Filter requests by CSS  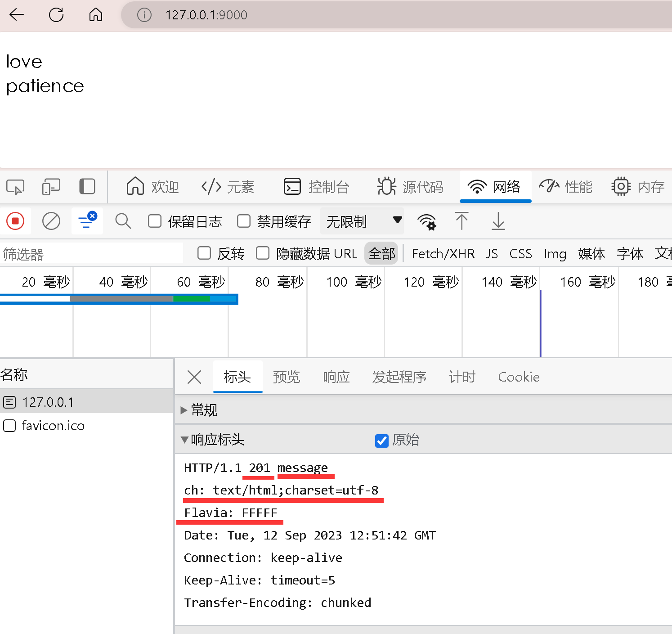coord(520,254)
